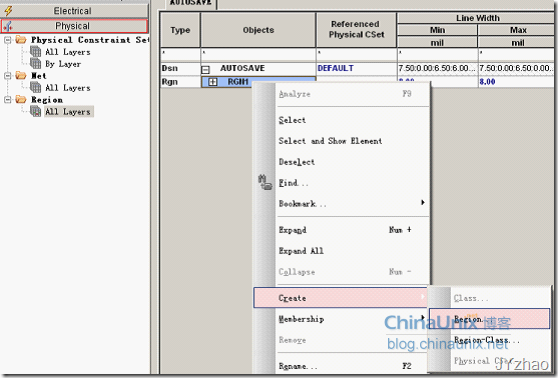Open the Bookmark submenu arrow
The width and height of the screenshot is (558, 378).
tap(423, 203)
